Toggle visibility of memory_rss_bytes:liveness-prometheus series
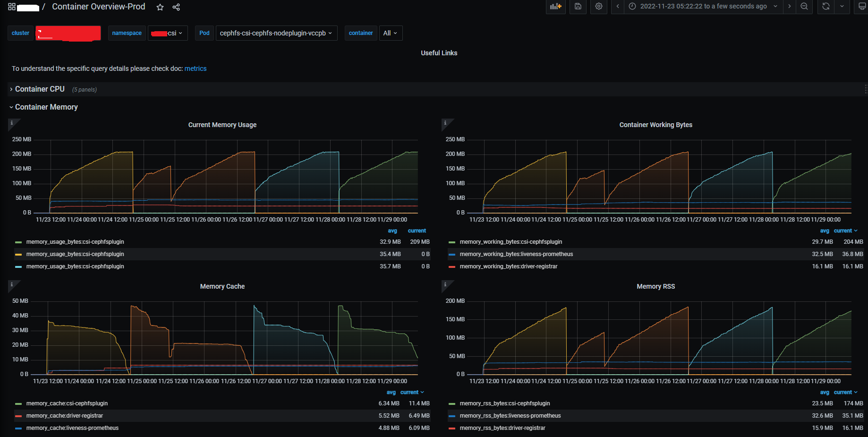 pyautogui.click(x=511, y=415)
